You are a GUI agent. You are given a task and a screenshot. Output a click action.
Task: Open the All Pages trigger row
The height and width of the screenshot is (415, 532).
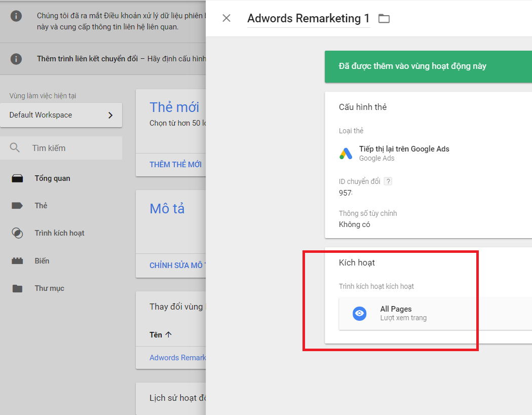[x=435, y=313]
